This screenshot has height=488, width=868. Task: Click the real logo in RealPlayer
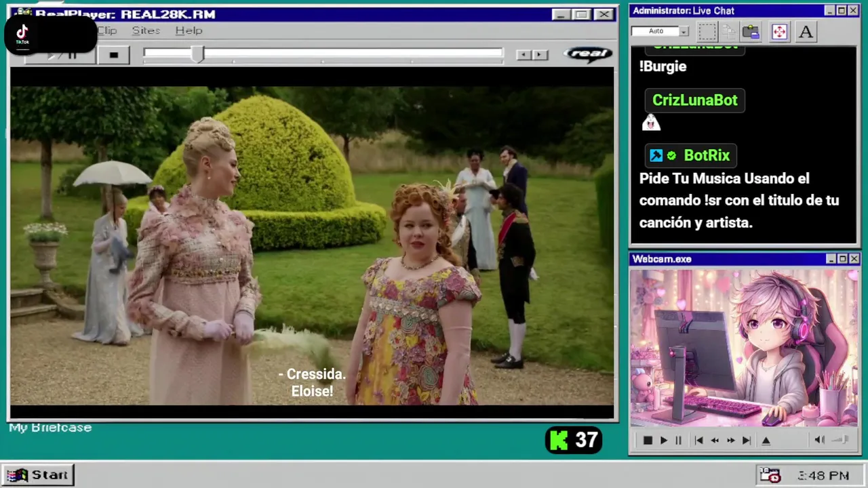pyautogui.click(x=589, y=54)
